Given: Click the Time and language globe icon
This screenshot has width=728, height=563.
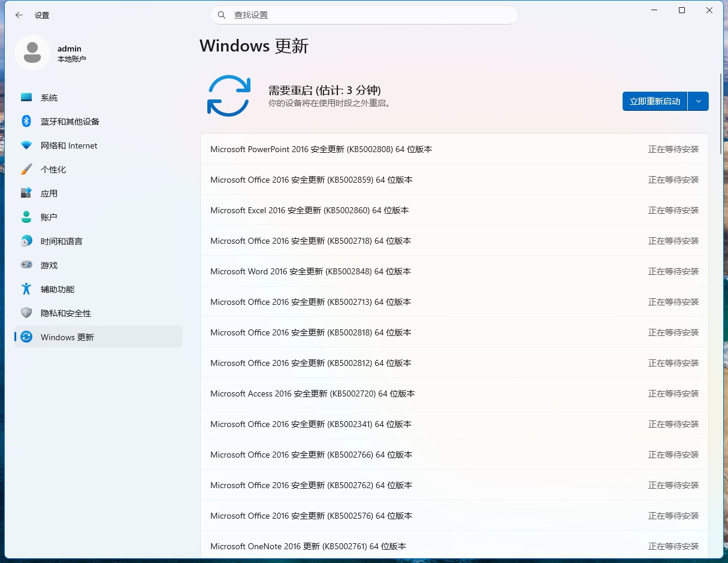Looking at the screenshot, I should [26, 241].
